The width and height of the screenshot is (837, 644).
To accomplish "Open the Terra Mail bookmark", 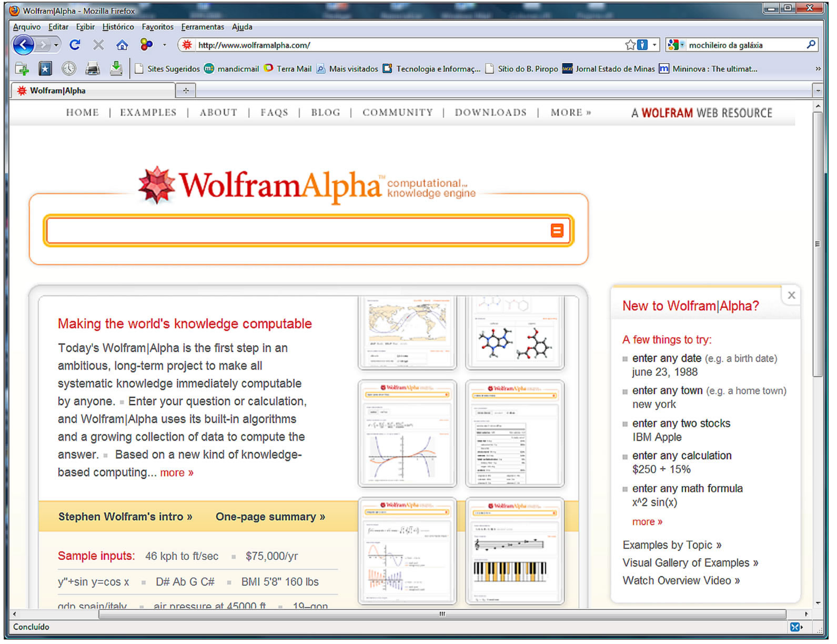I will coord(288,68).
